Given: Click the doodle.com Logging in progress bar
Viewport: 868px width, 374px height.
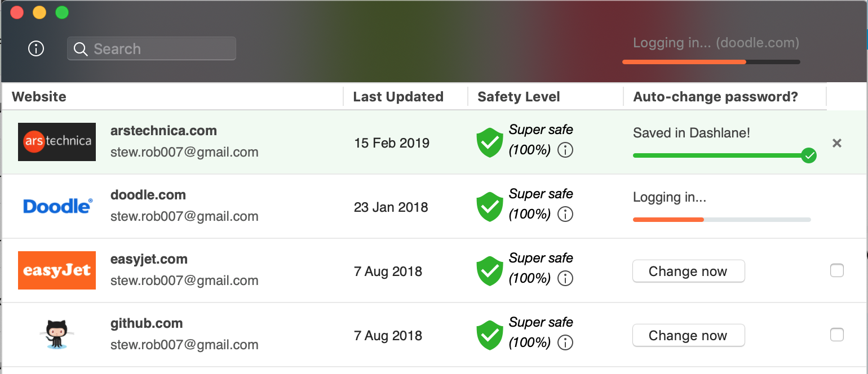Looking at the screenshot, I should [722, 220].
